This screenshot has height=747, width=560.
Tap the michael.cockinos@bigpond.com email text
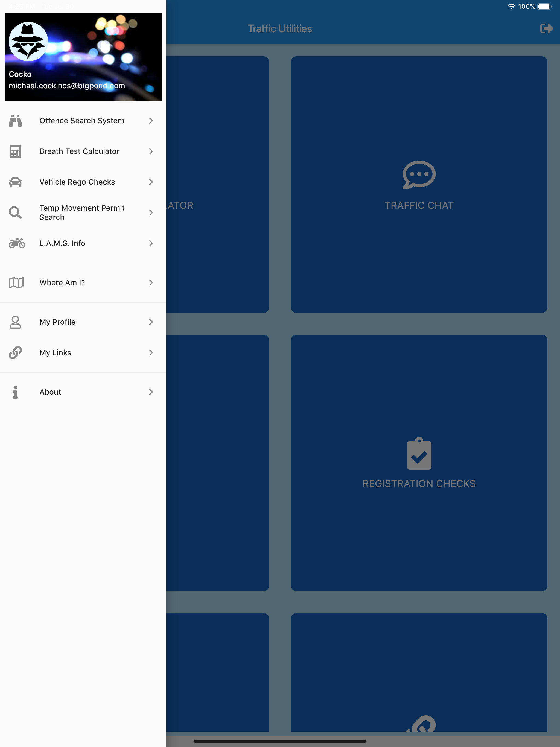point(67,86)
